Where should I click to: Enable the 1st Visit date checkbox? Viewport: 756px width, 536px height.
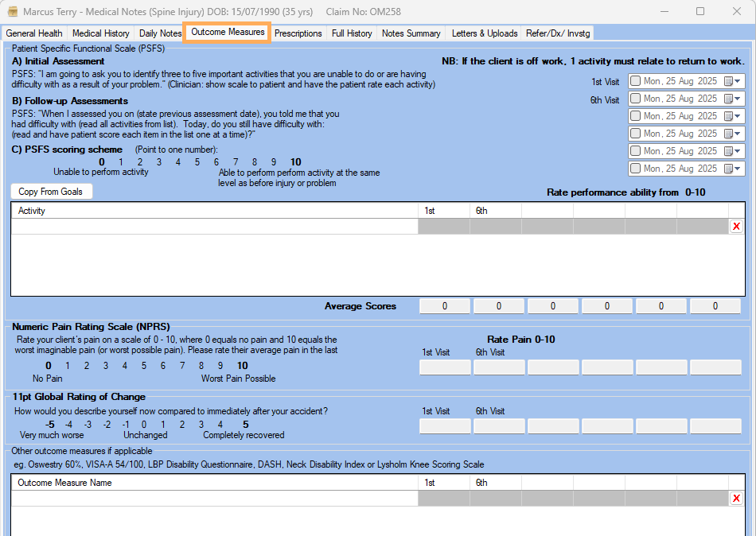635,81
